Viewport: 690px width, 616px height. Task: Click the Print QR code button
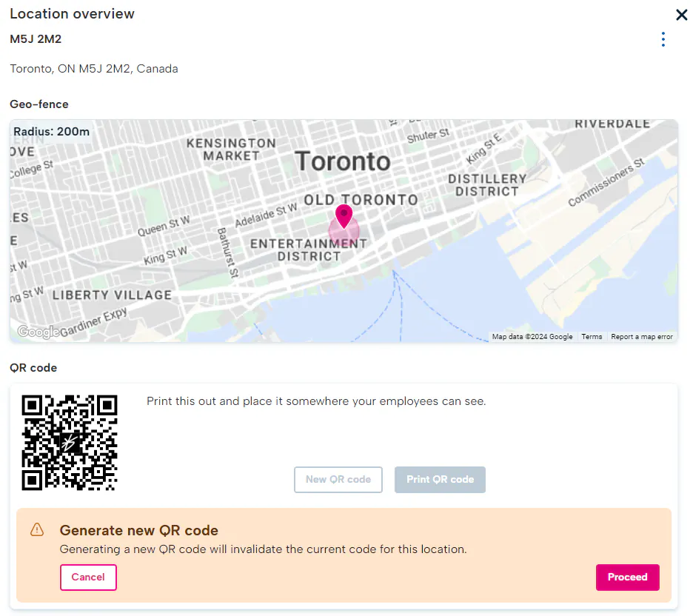tap(440, 480)
